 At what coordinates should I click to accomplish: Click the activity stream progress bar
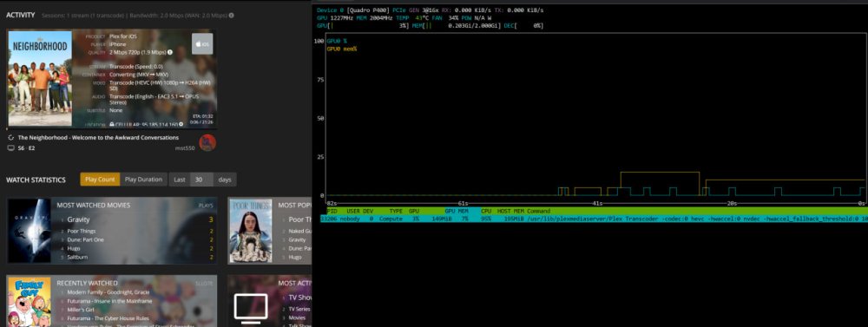tap(112, 128)
